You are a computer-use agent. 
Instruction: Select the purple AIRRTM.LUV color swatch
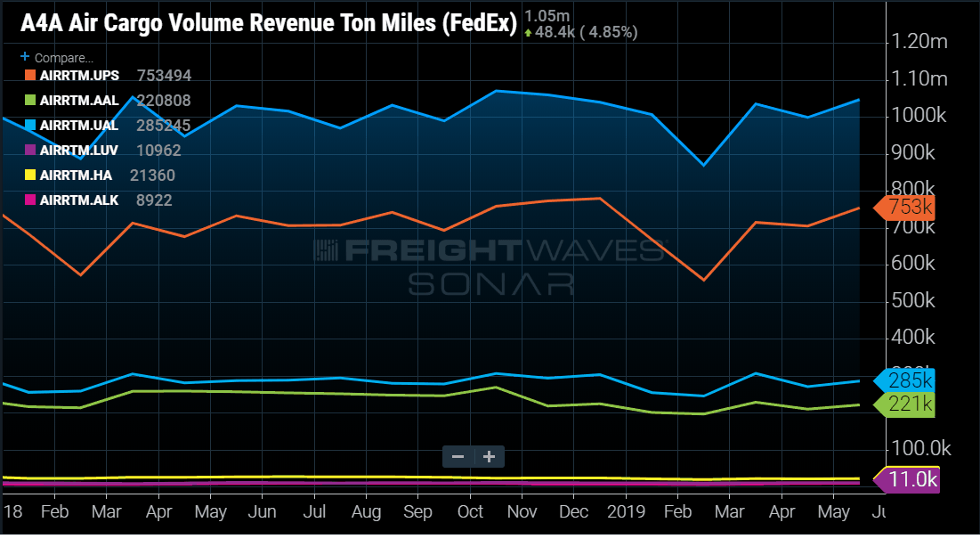point(30,151)
